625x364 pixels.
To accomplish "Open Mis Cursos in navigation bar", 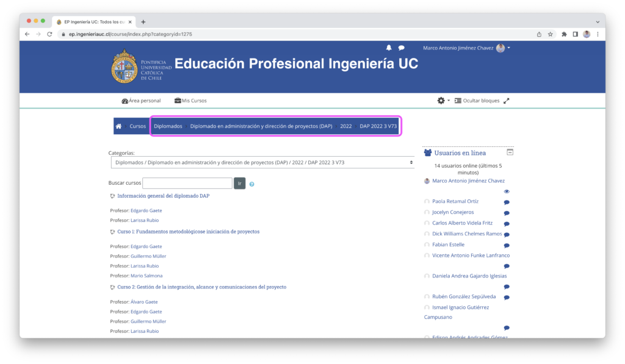I will tap(190, 101).
